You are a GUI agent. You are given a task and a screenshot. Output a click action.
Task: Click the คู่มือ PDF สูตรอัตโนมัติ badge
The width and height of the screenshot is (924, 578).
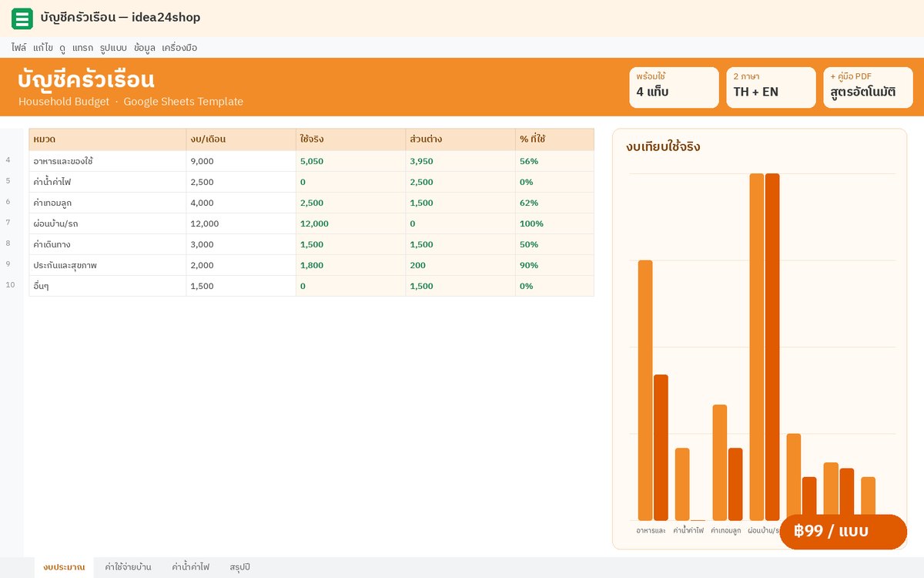868,87
